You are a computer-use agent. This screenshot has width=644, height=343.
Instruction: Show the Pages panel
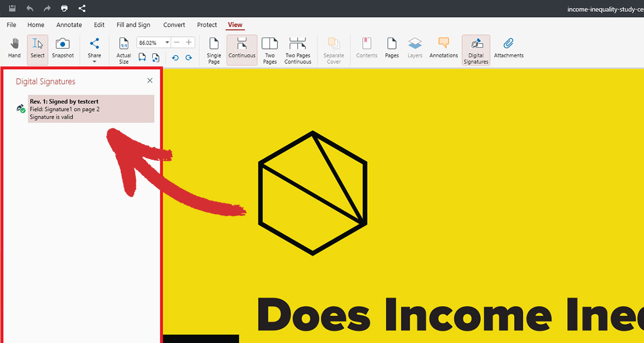(x=392, y=49)
